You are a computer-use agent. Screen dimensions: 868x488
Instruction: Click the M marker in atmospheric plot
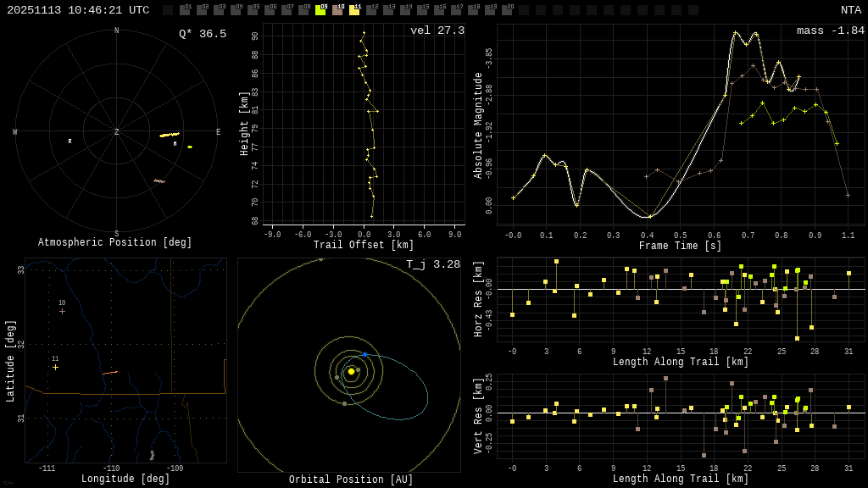175,144
